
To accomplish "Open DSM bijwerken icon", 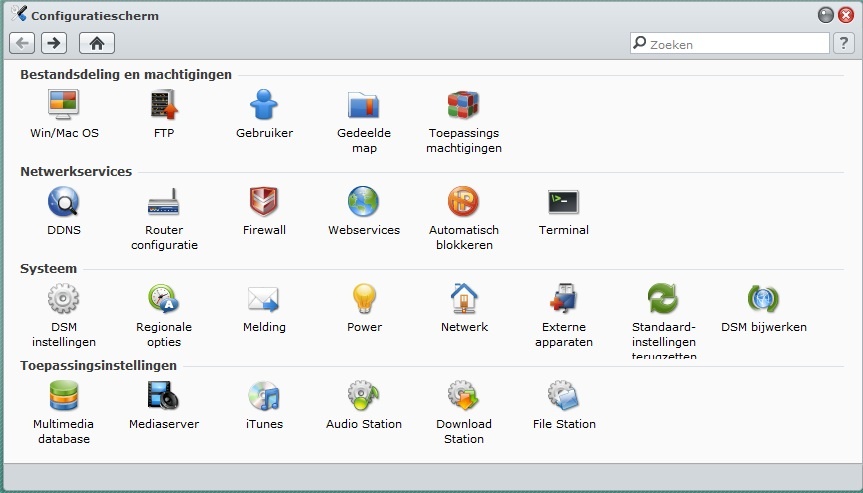I will pos(763,298).
